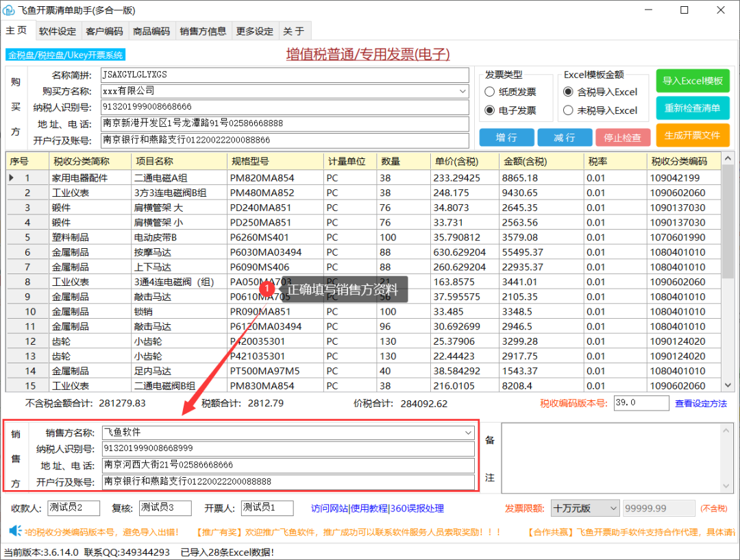The width and height of the screenshot is (740, 560).
Task: Choose 未税导入Excel option
Action: 569,110
